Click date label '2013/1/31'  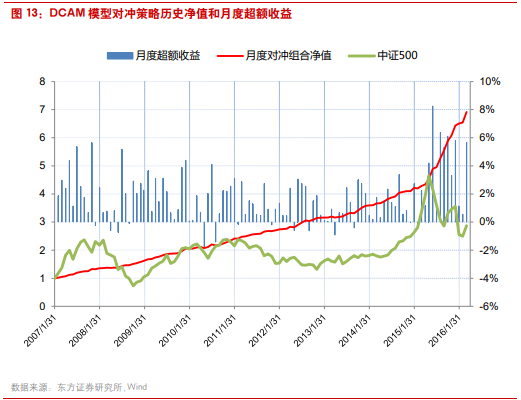tap(311, 330)
